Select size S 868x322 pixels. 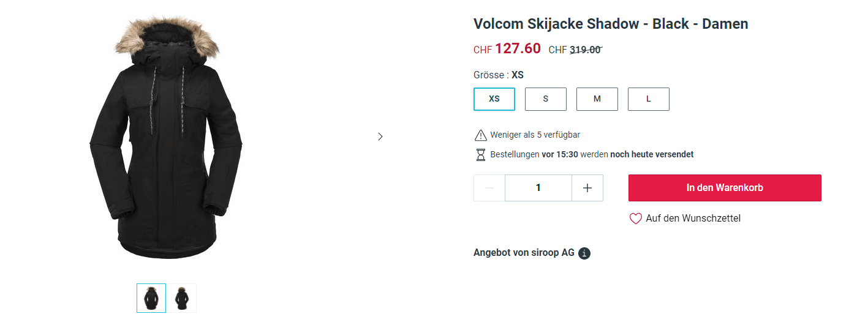pyautogui.click(x=546, y=99)
